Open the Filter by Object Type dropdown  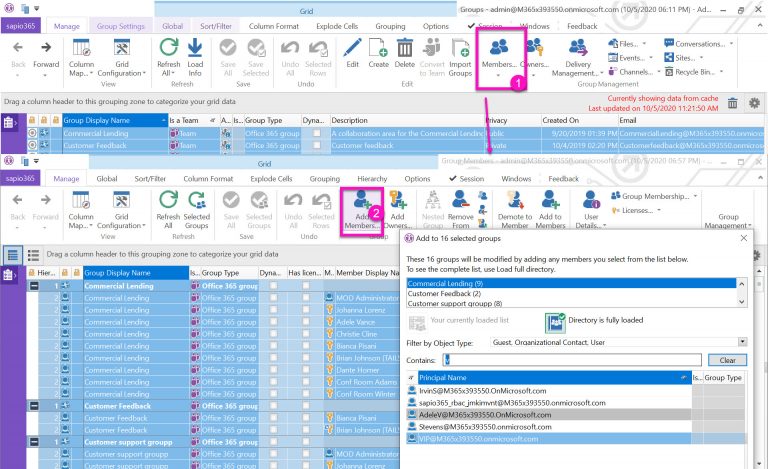(x=742, y=341)
